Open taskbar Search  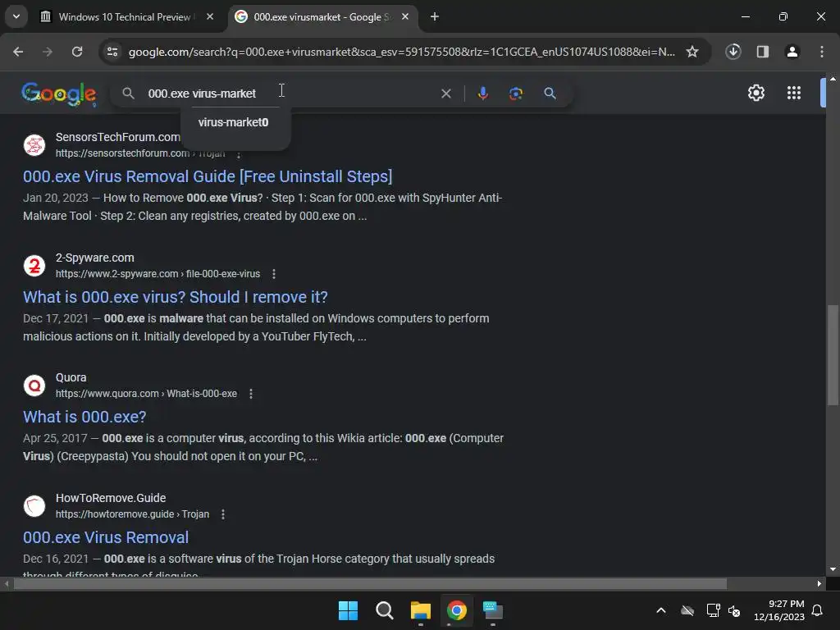tap(385, 610)
